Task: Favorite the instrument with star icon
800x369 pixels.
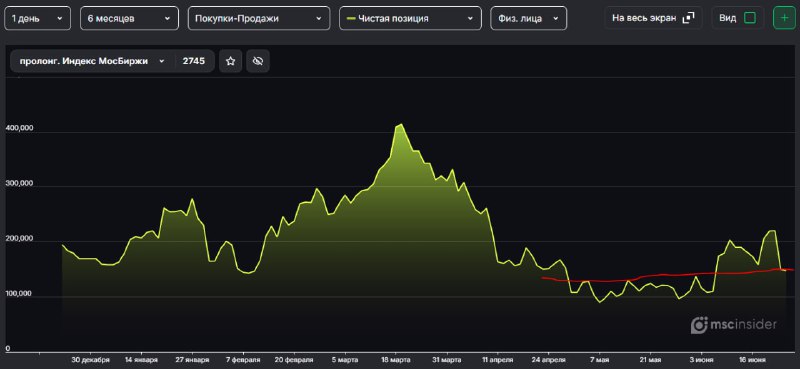Action: [x=231, y=61]
